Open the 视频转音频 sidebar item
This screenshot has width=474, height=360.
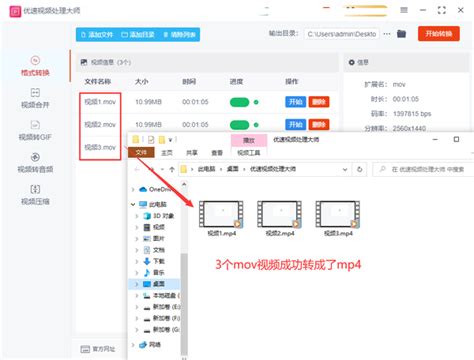coord(35,163)
